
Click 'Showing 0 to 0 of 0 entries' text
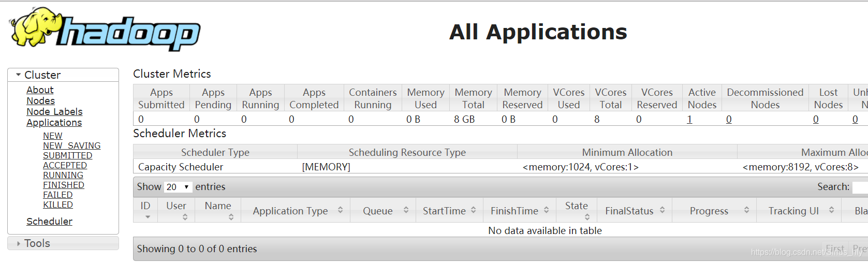point(197,249)
